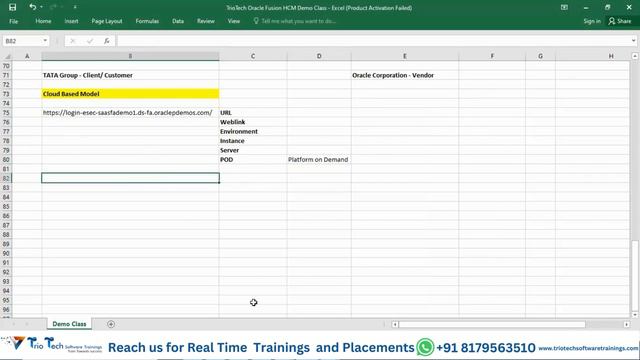Image resolution: width=640 pixels, height=360 pixels.
Task: Click the 'Platform on Demand' cell
Action: click(x=319, y=160)
